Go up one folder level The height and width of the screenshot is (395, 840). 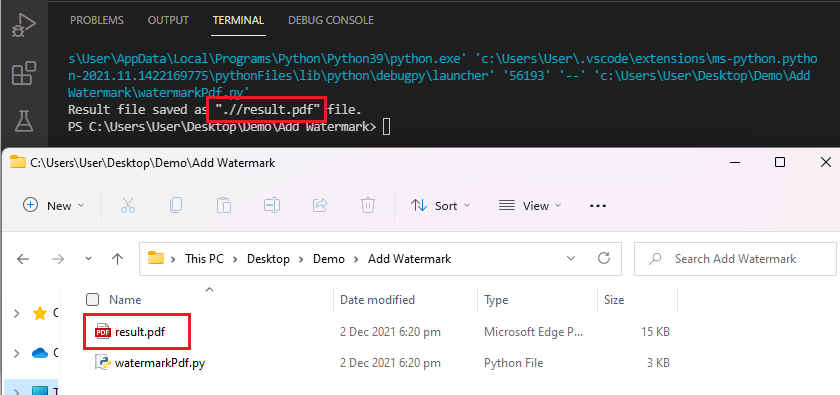pyautogui.click(x=117, y=259)
